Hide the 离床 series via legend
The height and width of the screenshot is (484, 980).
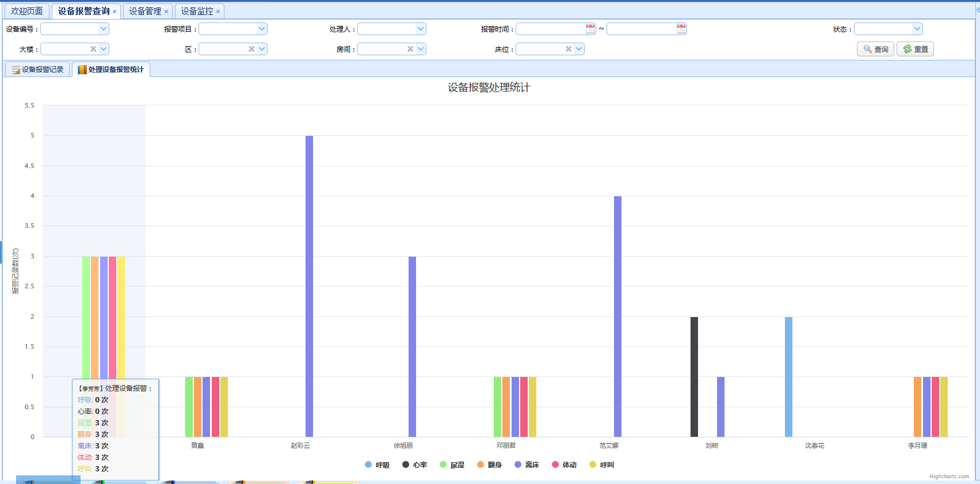pos(527,465)
